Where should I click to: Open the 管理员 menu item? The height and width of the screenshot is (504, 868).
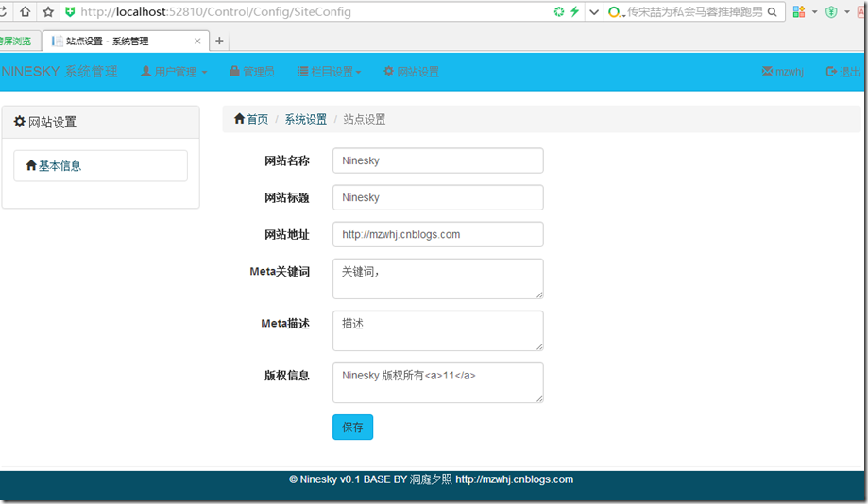click(x=251, y=72)
